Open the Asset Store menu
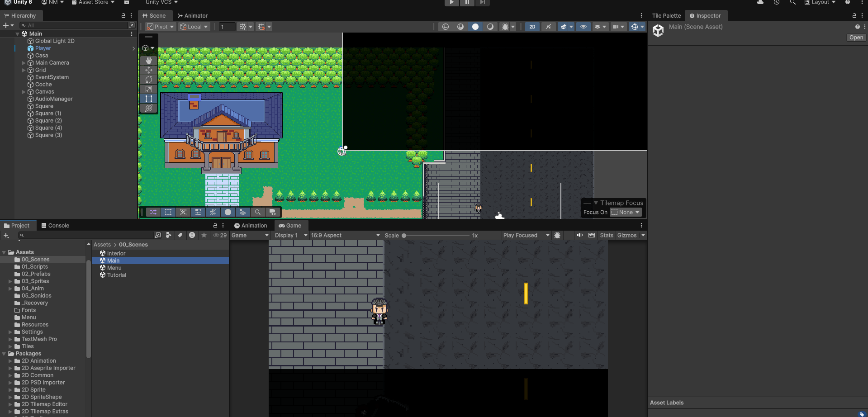868x417 pixels. tap(93, 2)
